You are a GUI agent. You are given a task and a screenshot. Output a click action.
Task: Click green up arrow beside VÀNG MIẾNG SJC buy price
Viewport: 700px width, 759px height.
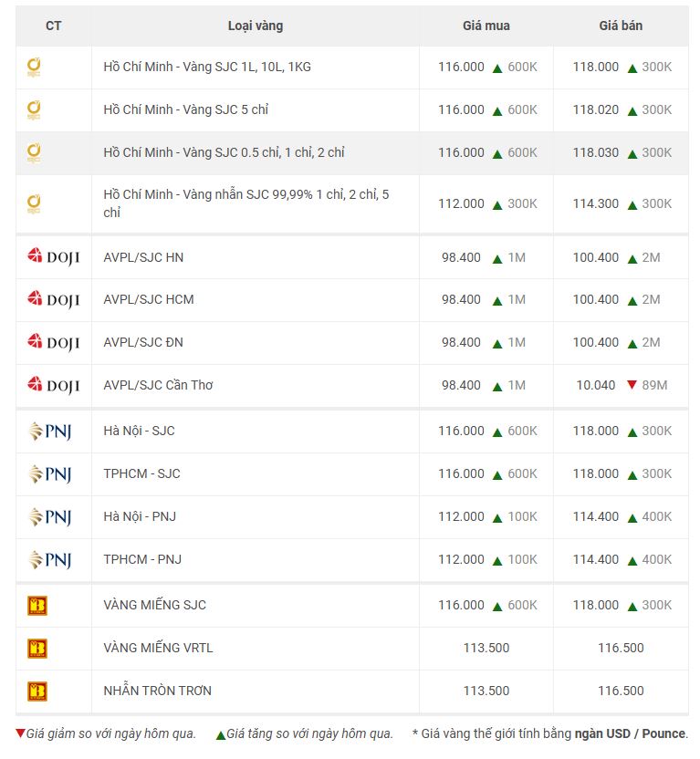coord(497,607)
